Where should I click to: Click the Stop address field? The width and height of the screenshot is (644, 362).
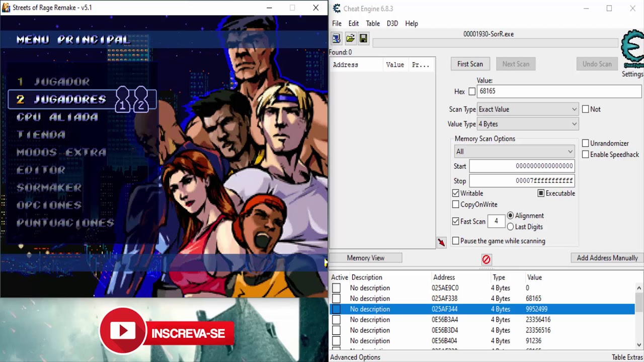pos(522,180)
